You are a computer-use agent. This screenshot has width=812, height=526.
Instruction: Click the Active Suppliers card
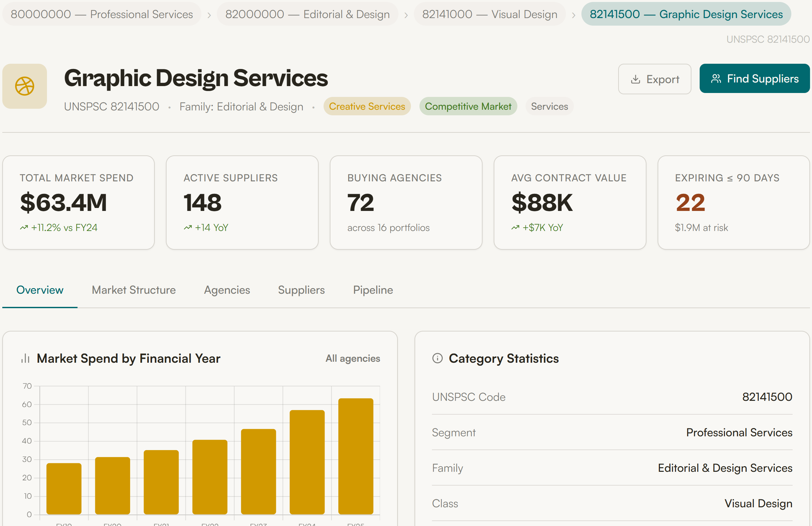(x=242, y=202)
